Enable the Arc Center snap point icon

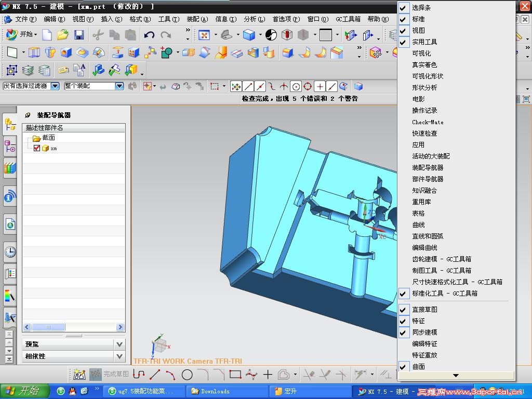coord(296,87)
